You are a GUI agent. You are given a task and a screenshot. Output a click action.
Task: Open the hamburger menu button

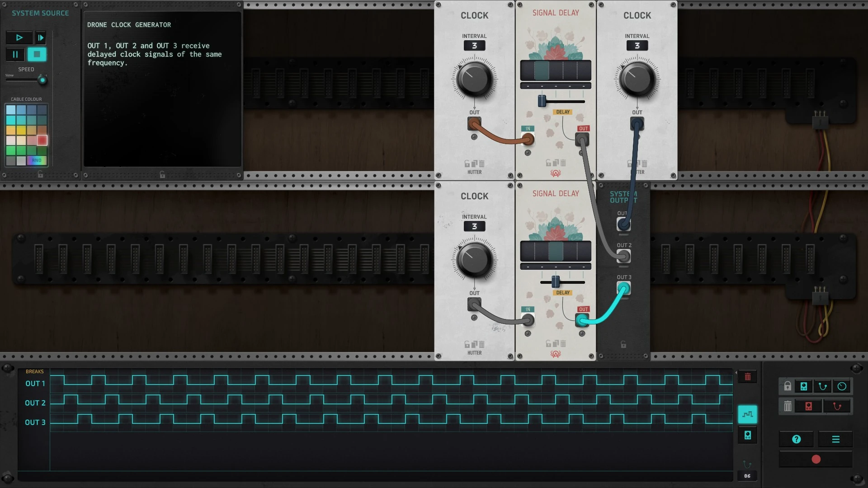pyautogui.click(x=835, y=439)
